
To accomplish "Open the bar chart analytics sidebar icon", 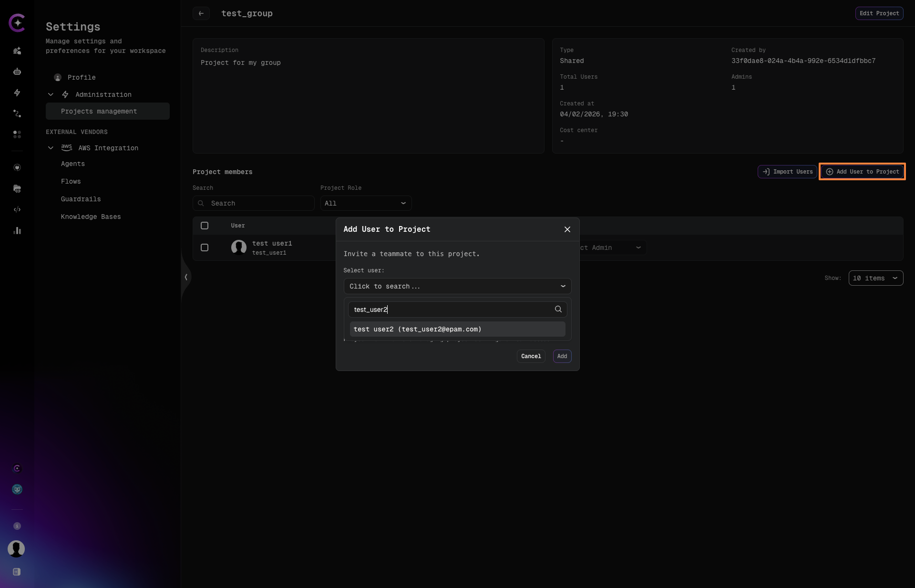I will 17,231.
